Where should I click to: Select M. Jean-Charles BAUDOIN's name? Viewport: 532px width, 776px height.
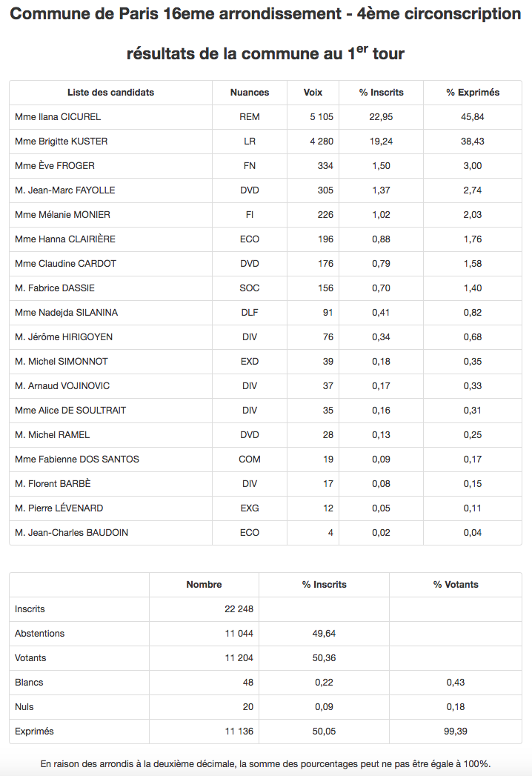(71, 533)
